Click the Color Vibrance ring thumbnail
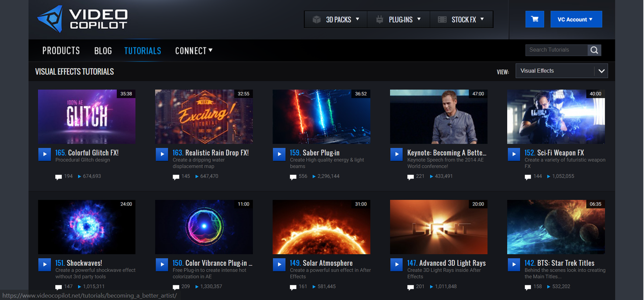 tap(204, 227)
